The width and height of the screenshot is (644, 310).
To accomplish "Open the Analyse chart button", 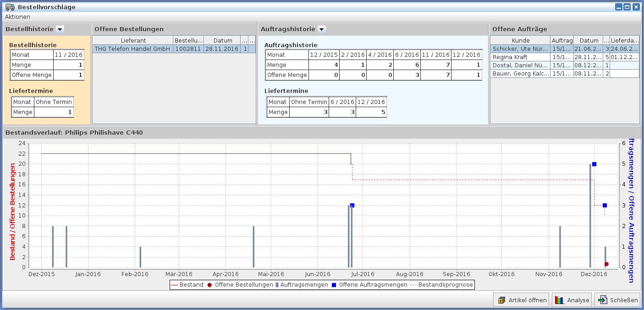I will coord(572,300).
